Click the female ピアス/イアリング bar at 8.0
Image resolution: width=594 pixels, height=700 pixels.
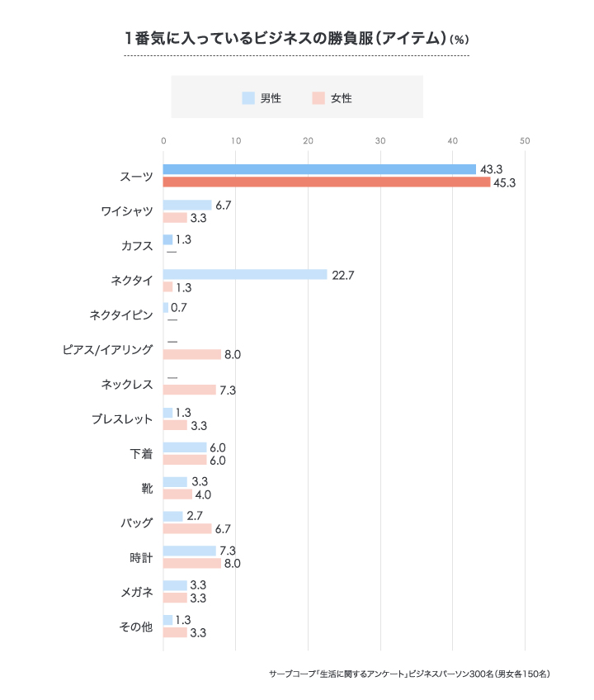pos(192,354)
